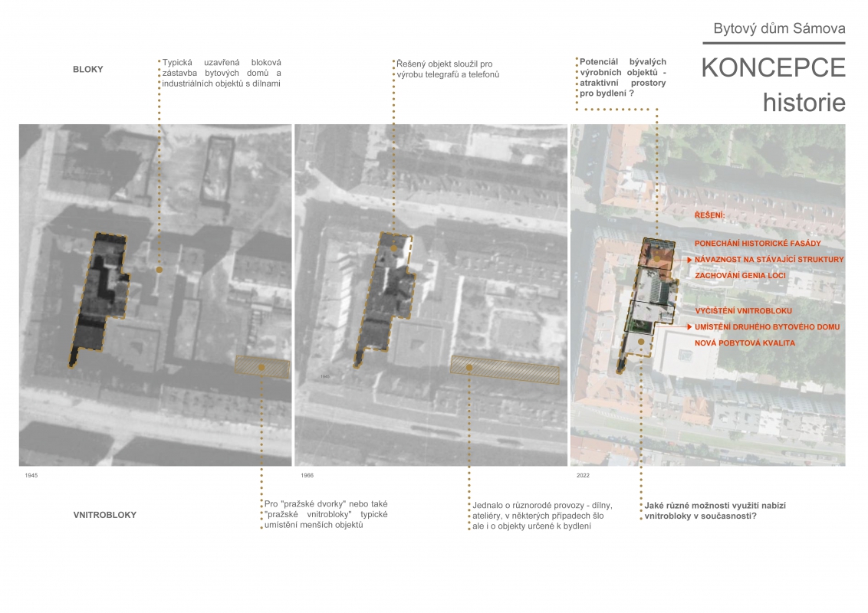Click the 'Bytový dům Sámova' header
Viewport: 868px width, 613px height.
pos(779,29)
